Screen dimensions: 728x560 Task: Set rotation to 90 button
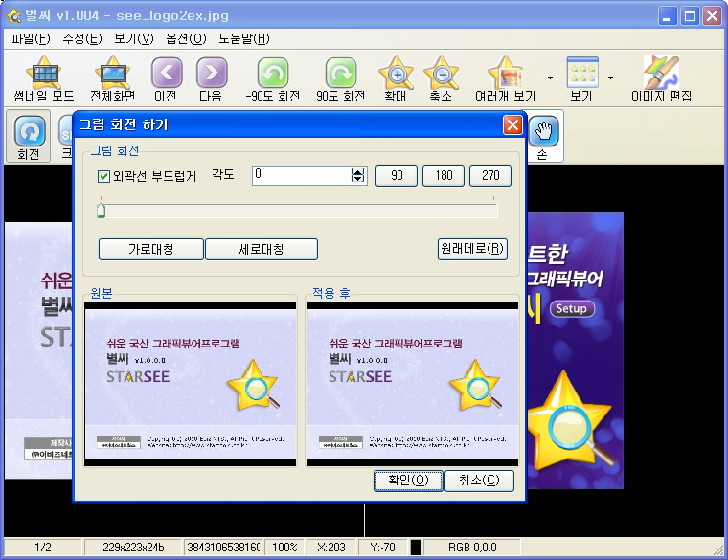[x=397, y=175]
